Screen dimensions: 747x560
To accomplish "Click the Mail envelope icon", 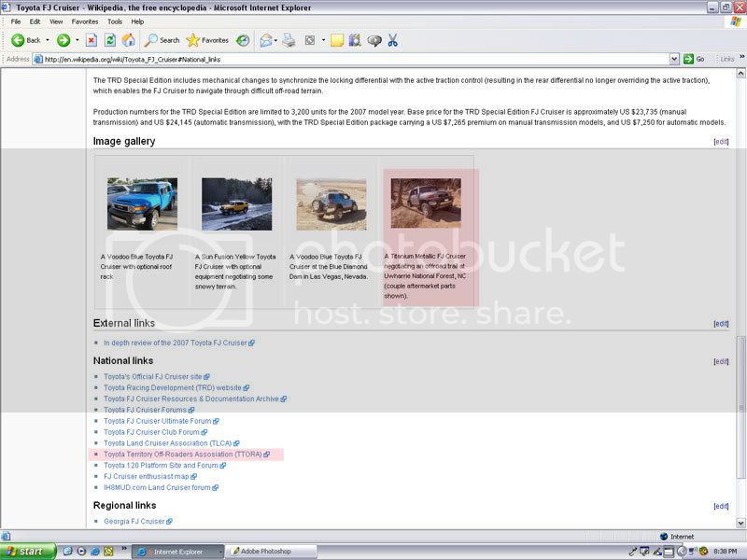I will [266, 40].
